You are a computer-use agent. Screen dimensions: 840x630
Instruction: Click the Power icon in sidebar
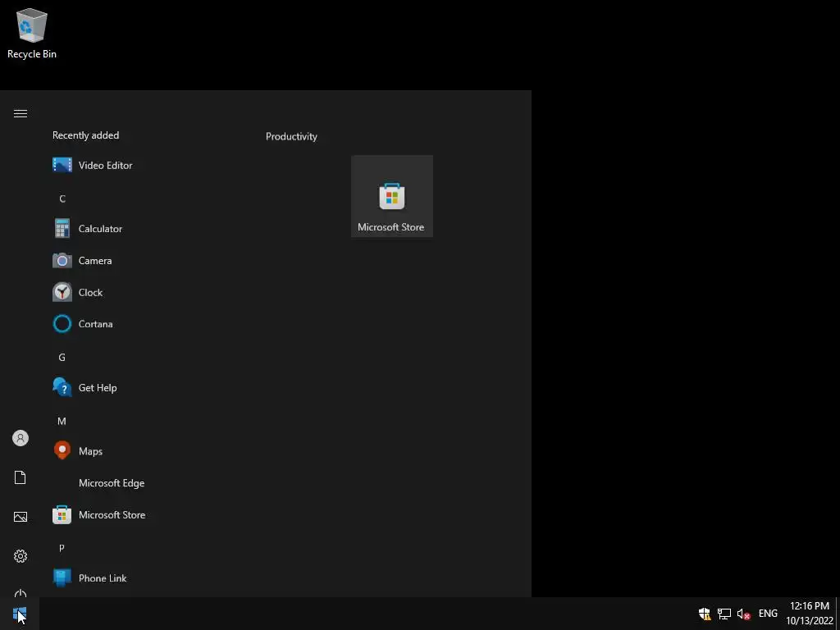tap(21, 593)
